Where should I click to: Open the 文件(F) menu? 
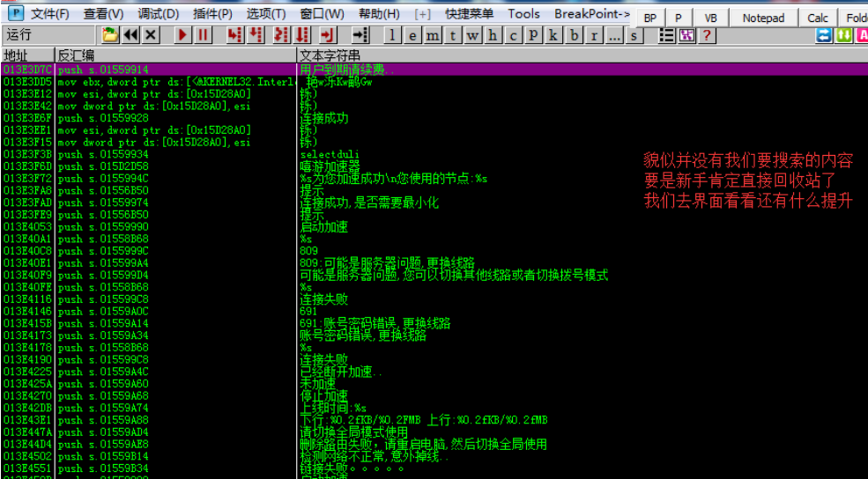pos(50,13)
